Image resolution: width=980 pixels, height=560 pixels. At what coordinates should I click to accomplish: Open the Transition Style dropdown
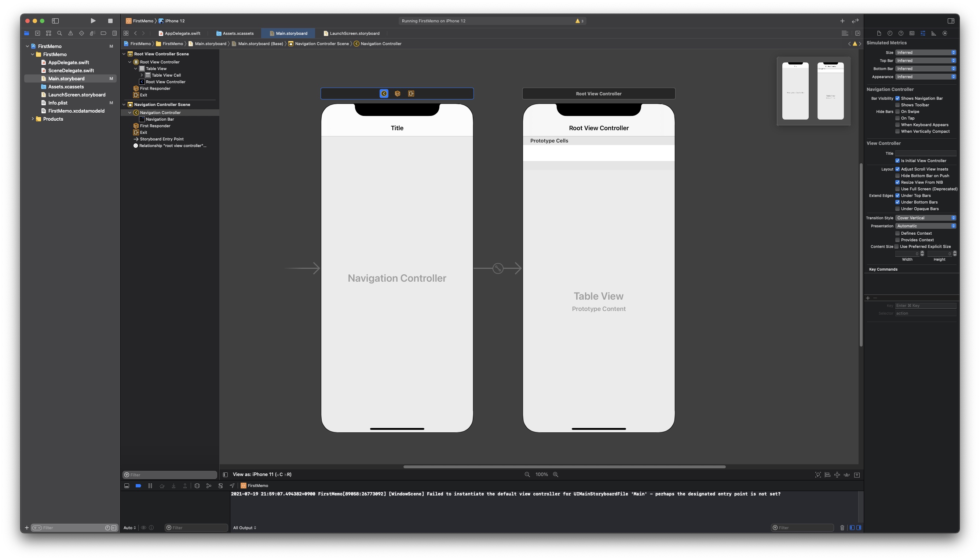click(x=925, y=218)
